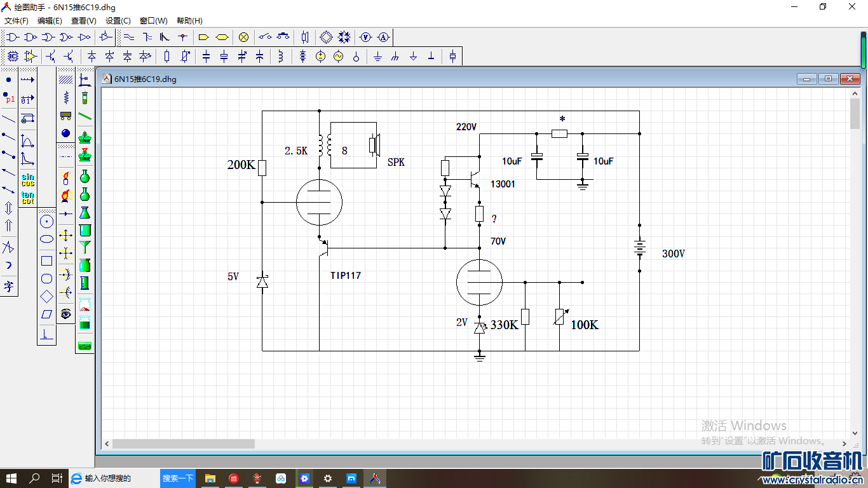Open the 文件(F) menu
Image resolution: width=868 pixels, height=488 pixels.
pos(17,21)
